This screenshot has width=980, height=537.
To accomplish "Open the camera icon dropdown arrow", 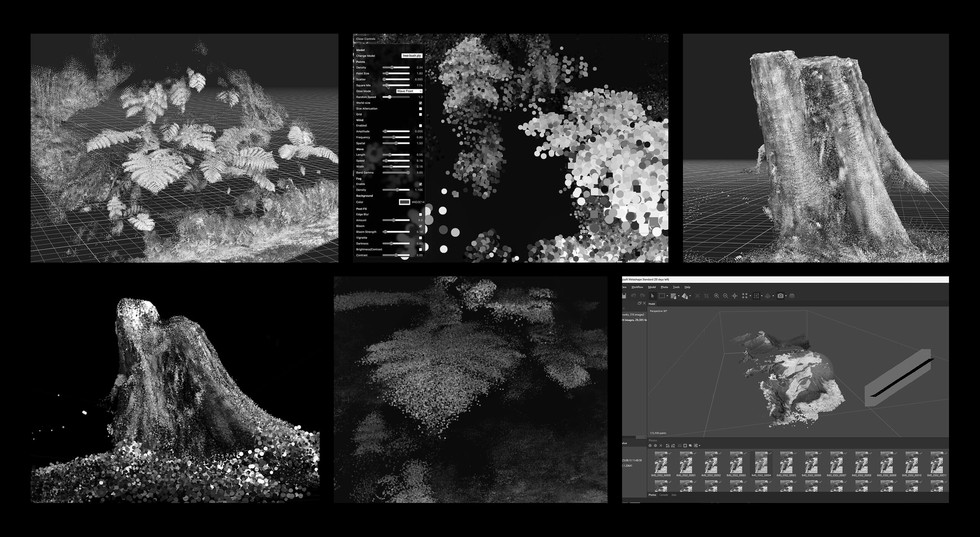I will [786, 296].
